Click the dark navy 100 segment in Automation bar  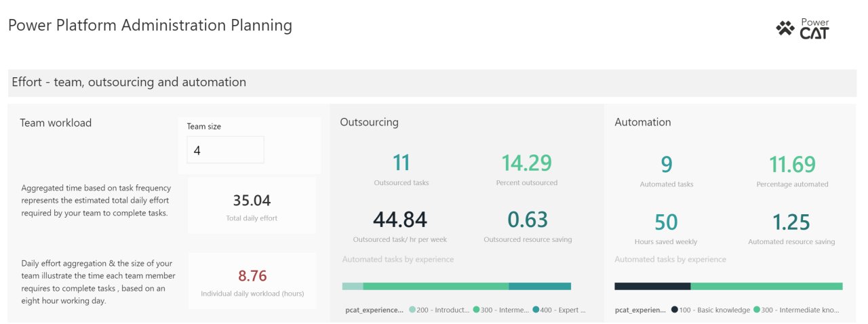pos(652,286)
